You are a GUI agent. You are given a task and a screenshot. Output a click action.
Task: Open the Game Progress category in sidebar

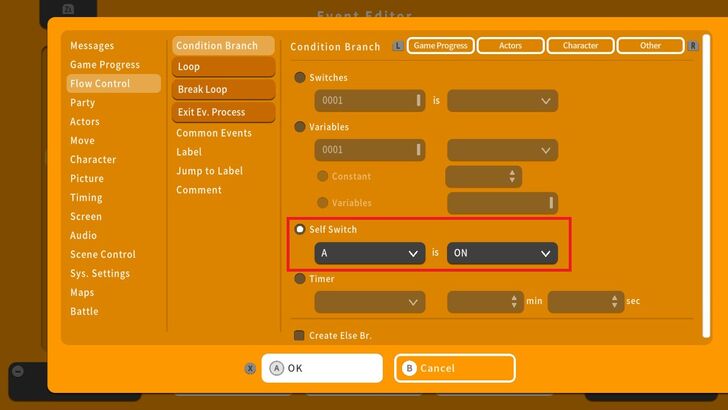pyautogui.click(x=105, y=65)
